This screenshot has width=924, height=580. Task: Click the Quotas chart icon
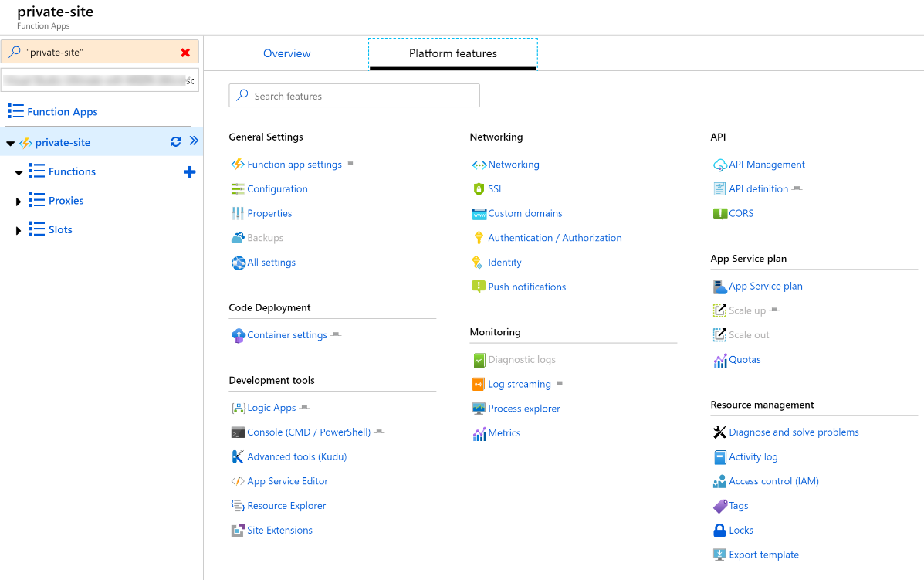click(x=720, y=360)
